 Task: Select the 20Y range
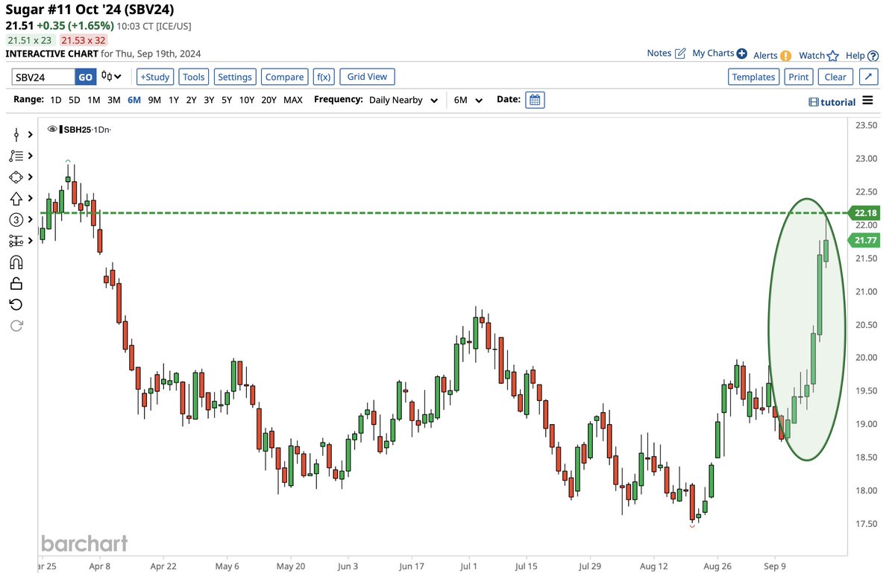(x=268, y=100)
